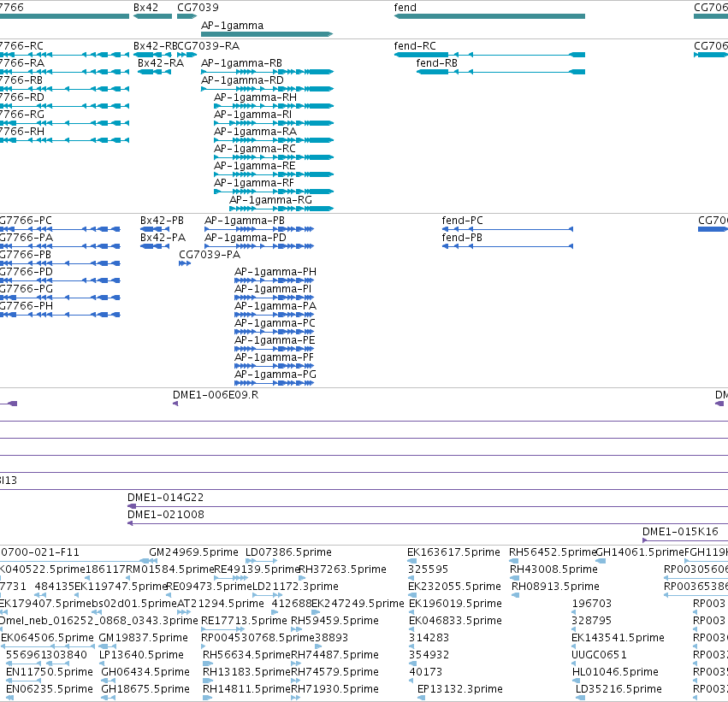Click EST LD35216.5prime
The image size is (728, 702).
point(619,689)
